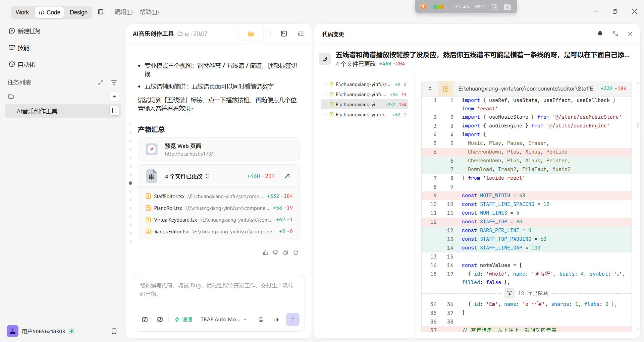Send the message with arrow button

(293, 320)
